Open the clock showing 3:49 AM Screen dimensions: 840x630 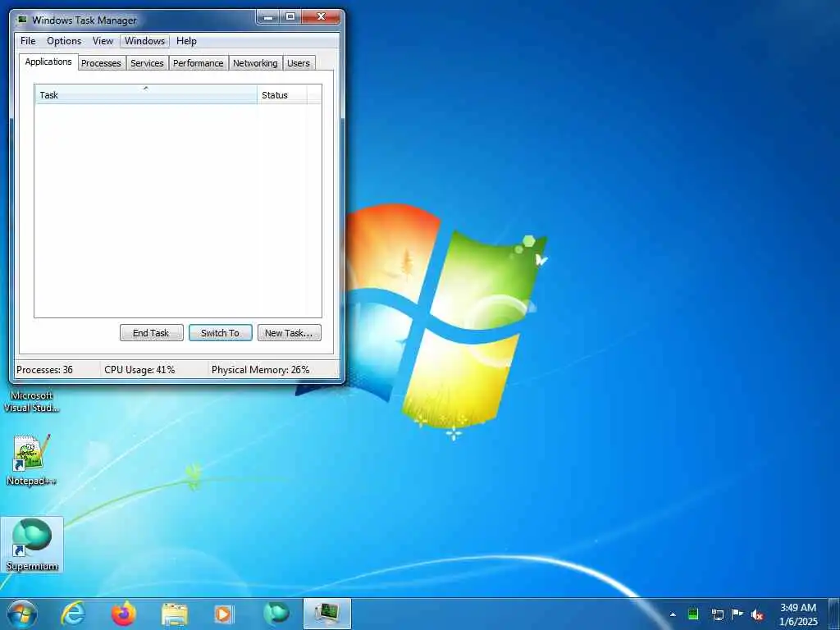pos(798,614)
